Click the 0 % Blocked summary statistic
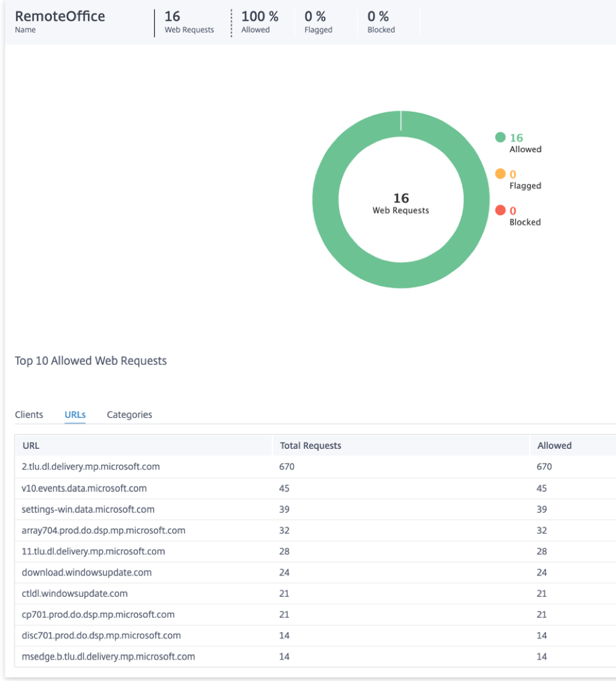 click(381, 21)
